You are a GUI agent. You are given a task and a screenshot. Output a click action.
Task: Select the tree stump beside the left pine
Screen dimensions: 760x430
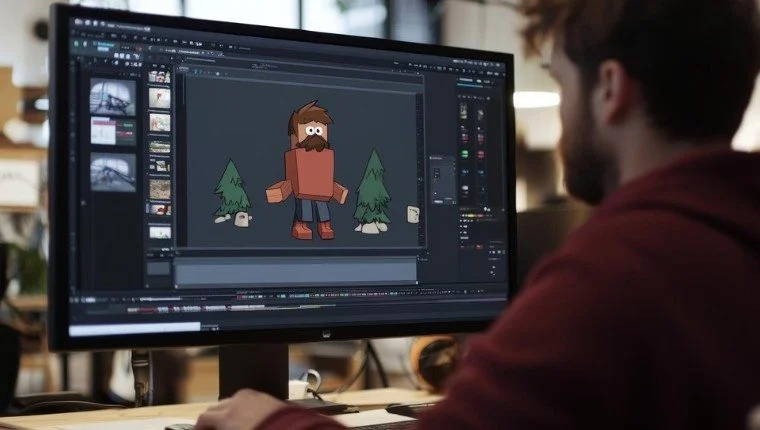(242, 220)
